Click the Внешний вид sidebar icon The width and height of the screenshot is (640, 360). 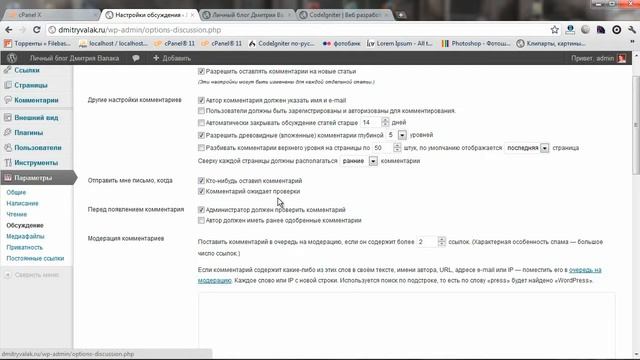[x=8, y=118]
